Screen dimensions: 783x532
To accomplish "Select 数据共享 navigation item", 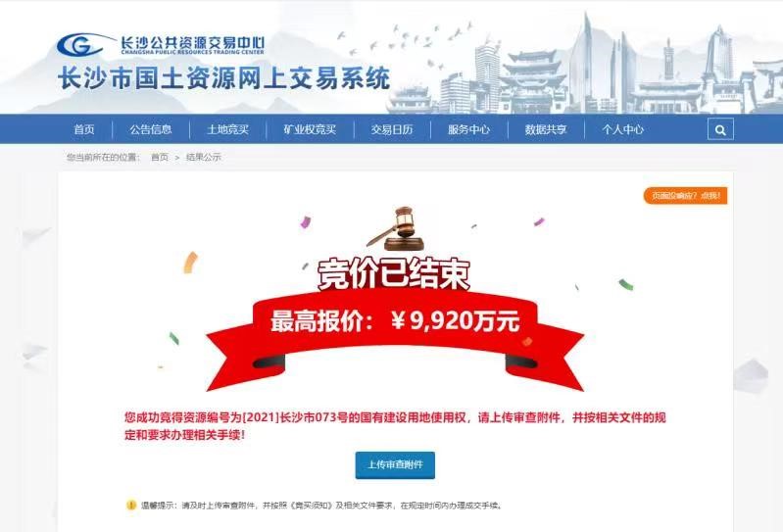I will coord(545,129).
